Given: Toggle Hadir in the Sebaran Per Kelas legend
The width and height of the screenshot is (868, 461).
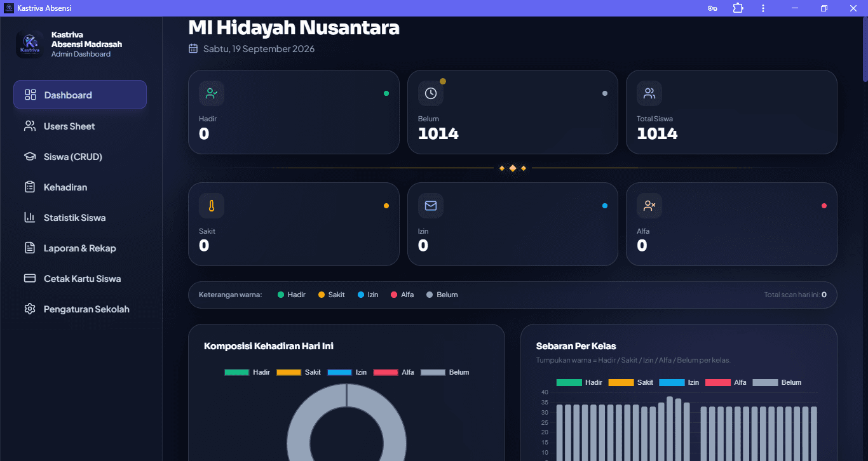Looking at the screenshot, I should tap(580, 382).
